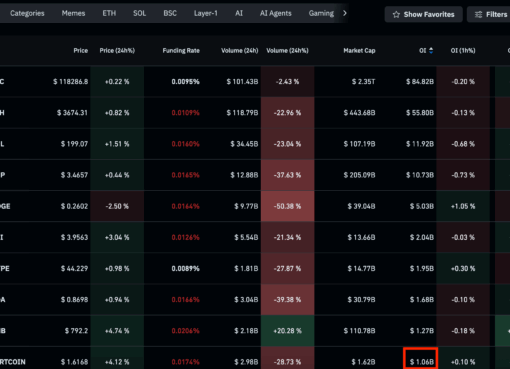Screen dimensions: 510x369
Task: Click the +1.05 % OI change cell
Action: (x=463, y=206)
